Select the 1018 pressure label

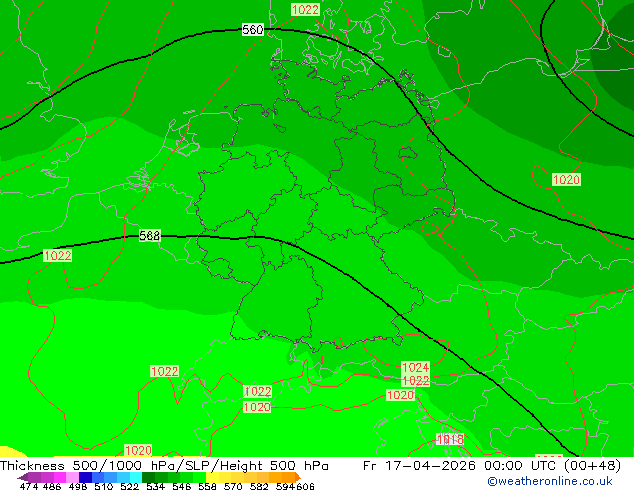tap(450, 439)
